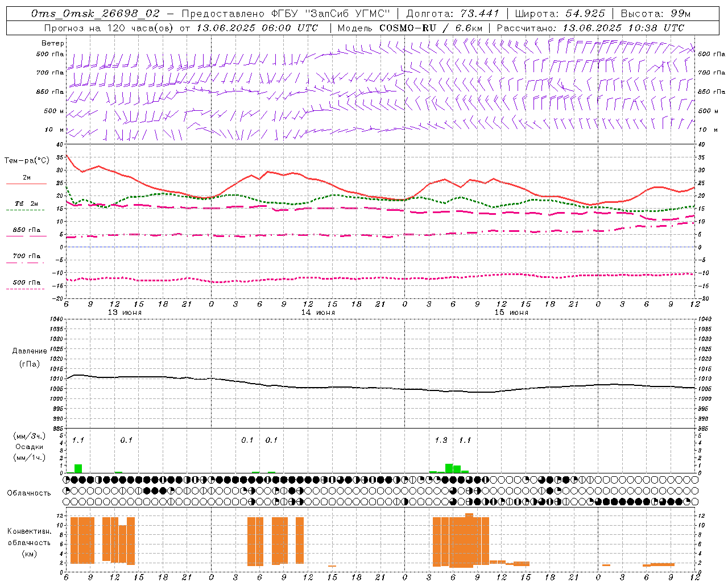The width and height of the screenshot is (728, 582).
Task: Click the "(км)" unit label
Action: point(29,554)
